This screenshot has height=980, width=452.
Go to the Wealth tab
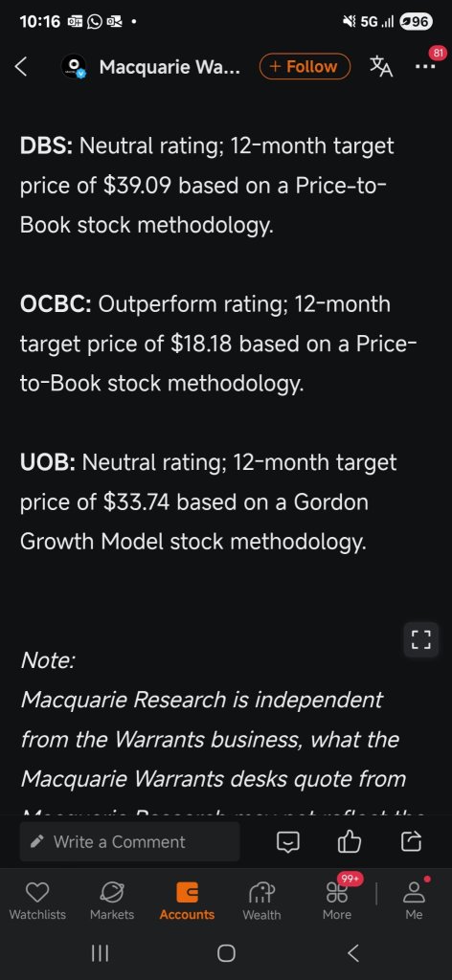[262, 902]
